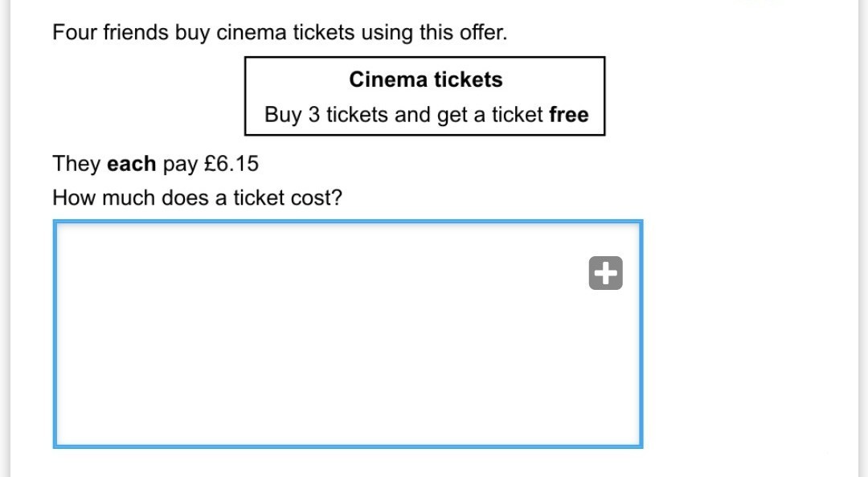Click 'How much does a ticket cost?' question

point(197,198)
